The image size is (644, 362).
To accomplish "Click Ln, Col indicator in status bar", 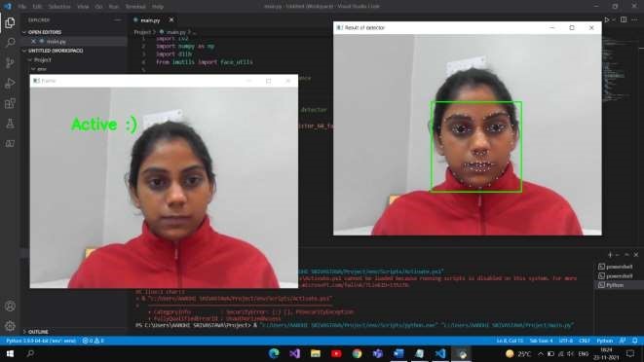I will (x=510, y=341).
